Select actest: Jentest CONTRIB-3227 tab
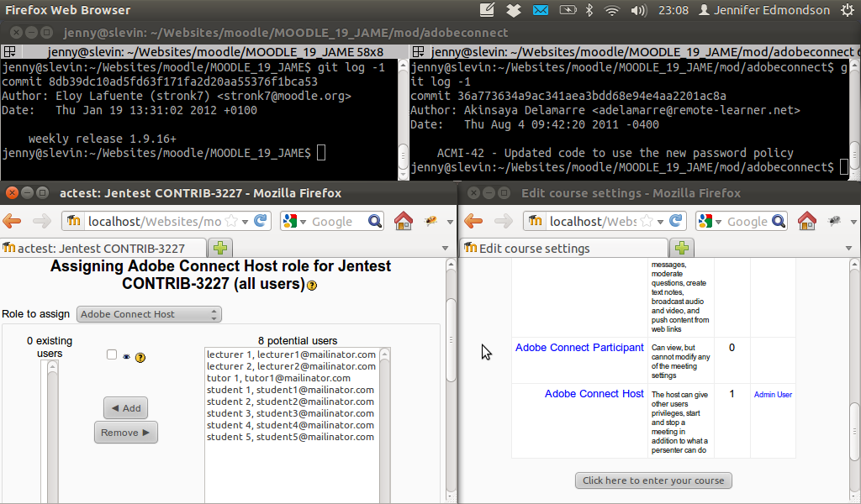Screen dimensions: 861x504 pos(103,248)
